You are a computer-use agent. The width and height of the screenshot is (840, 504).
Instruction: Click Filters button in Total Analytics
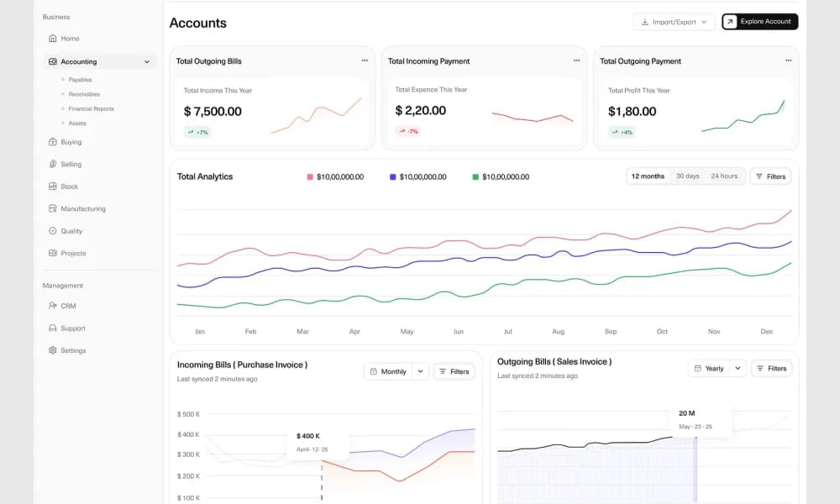[770, 176]
